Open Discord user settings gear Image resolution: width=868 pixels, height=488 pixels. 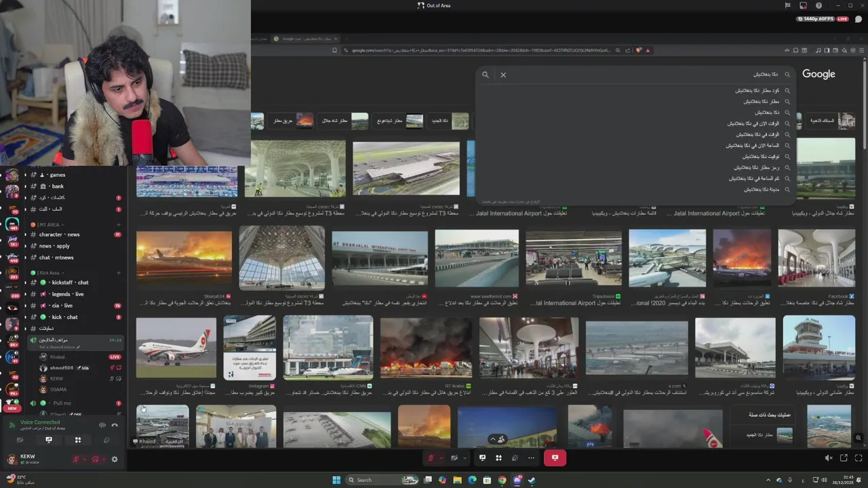114,459
